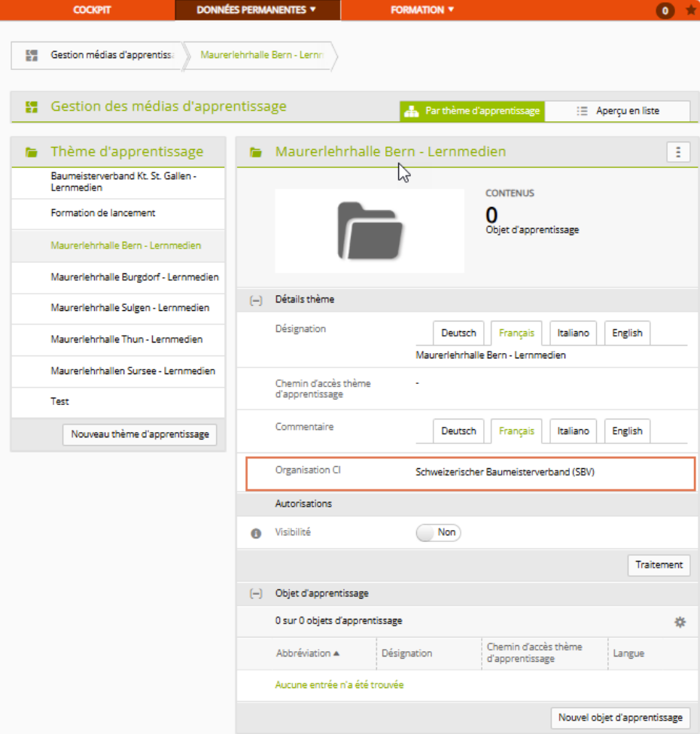Click the table settings gear icon
Screen dimensions: 700x734
tap(680, 622)
